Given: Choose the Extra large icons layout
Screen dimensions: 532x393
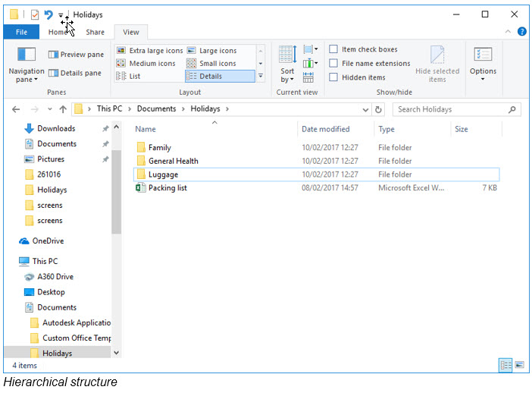Looking at the screenshot, I should 149,50.
